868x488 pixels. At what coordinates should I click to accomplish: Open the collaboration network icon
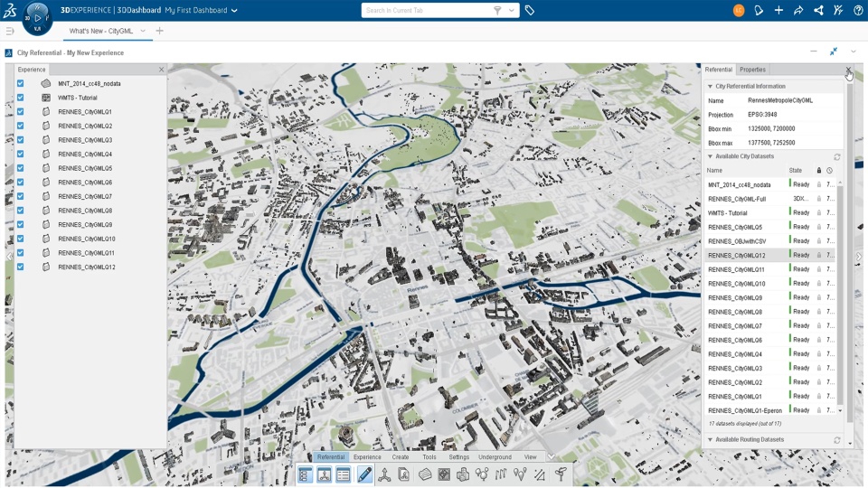818,10
